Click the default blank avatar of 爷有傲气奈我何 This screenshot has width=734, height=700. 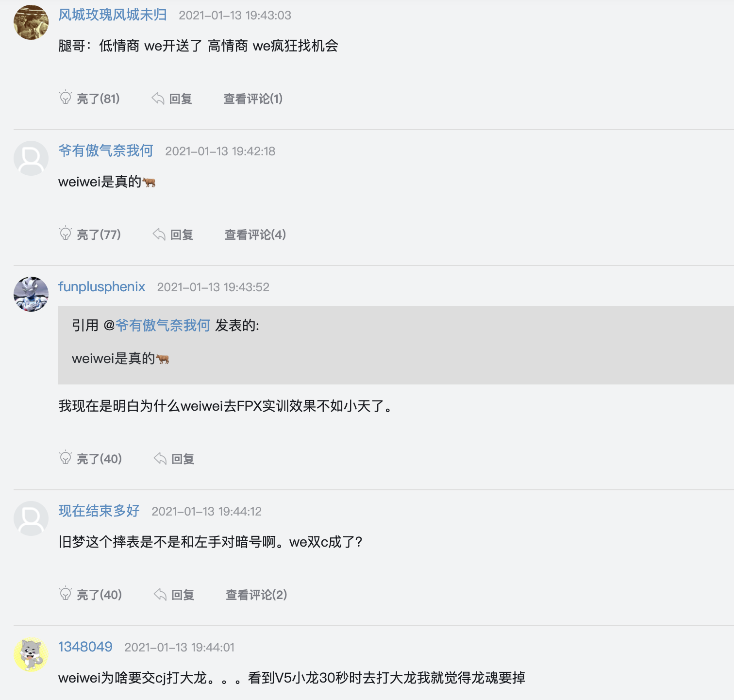pyautogui.click(x=31, y=158)
